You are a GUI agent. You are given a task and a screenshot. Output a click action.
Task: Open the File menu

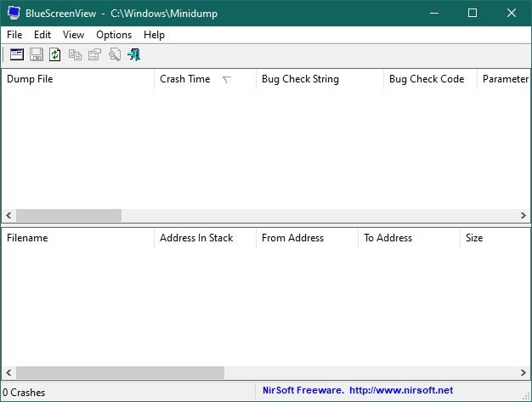point(14,35)
